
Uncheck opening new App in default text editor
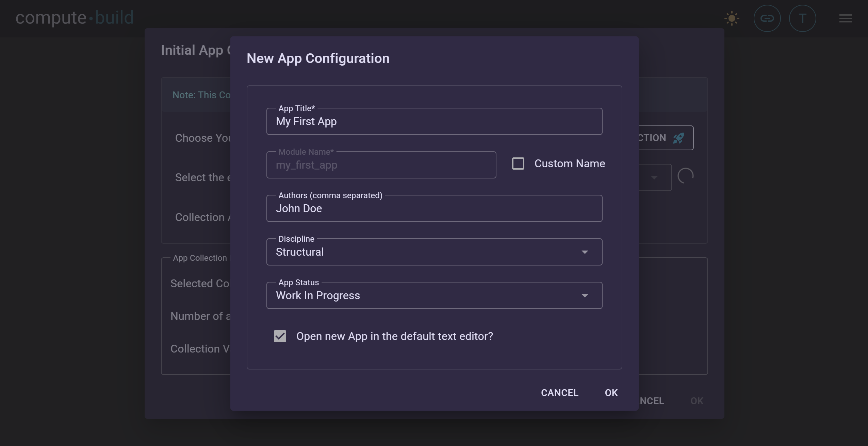pos(279,336)
